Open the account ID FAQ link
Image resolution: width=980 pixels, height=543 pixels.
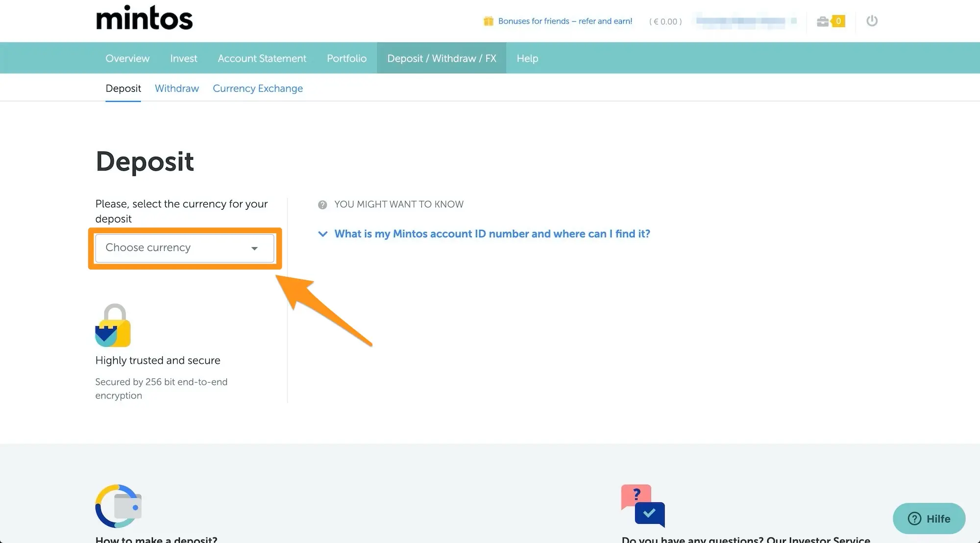pos(492,234)
